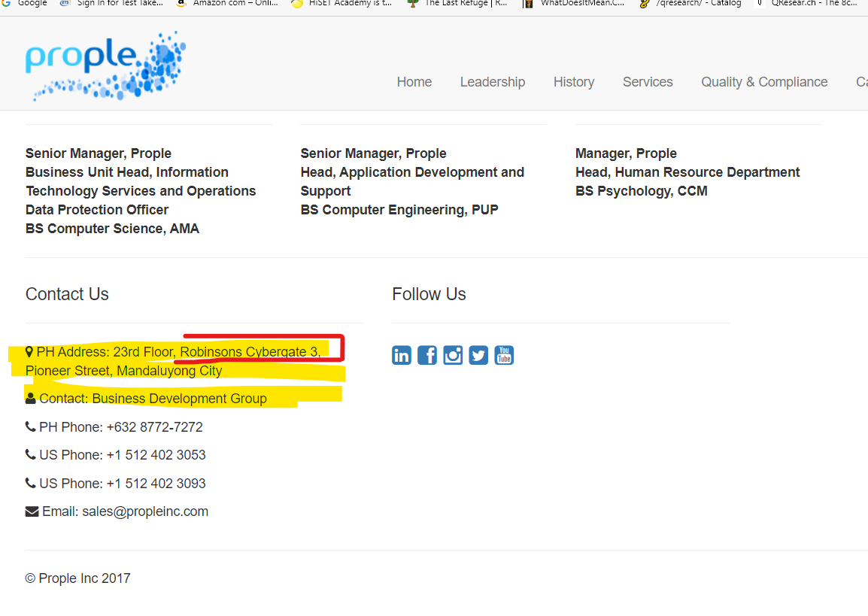Click the email sales@propleinc.com
The image size is (868, 616).
145,511
